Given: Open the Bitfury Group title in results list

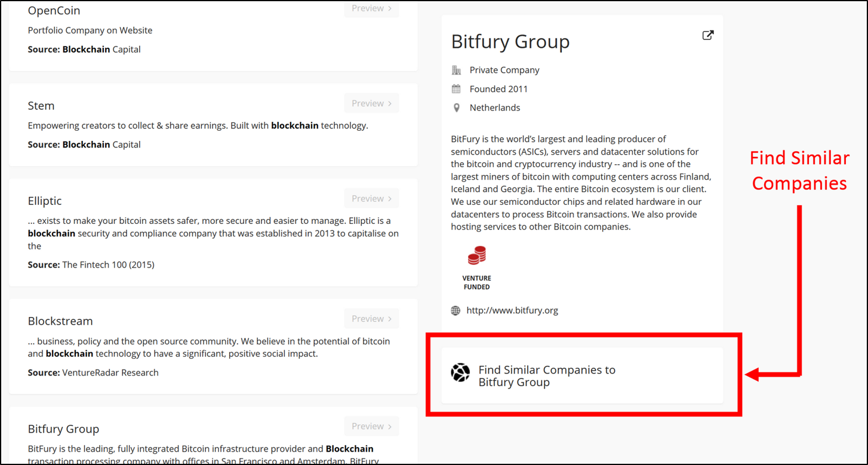Looking at the screenshot, I should click(63, 429).
